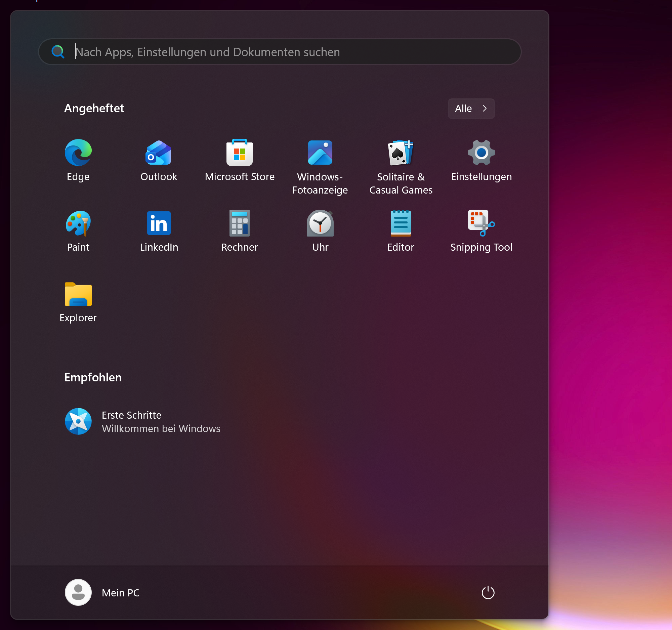This screenshot has height=630, width=672.
Task: Expand the Alle apps list
Action: pos(471,109)
